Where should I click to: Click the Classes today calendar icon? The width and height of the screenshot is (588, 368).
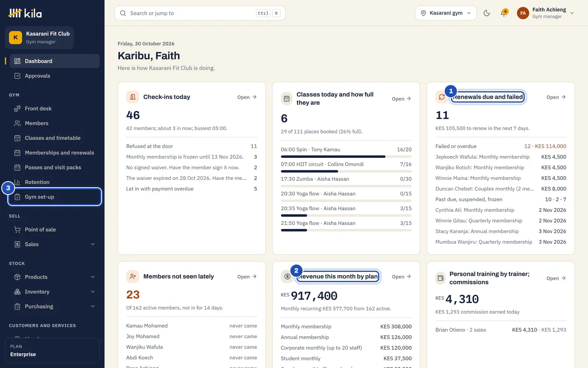pyautogui.click(x=287, y=99)
